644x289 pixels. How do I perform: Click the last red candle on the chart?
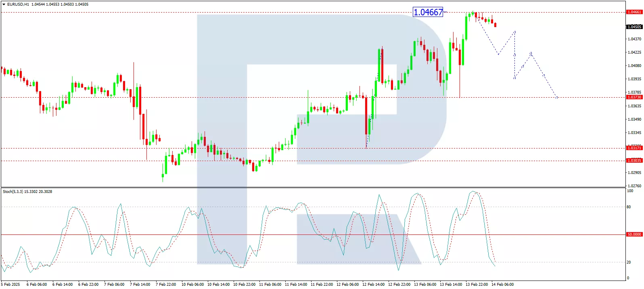495,25
